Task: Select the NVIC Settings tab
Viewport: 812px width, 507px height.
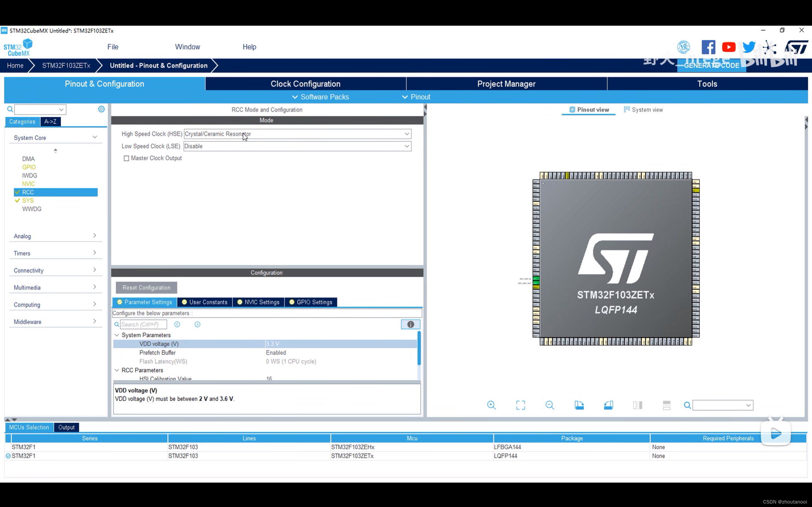Action: [262, 302]
